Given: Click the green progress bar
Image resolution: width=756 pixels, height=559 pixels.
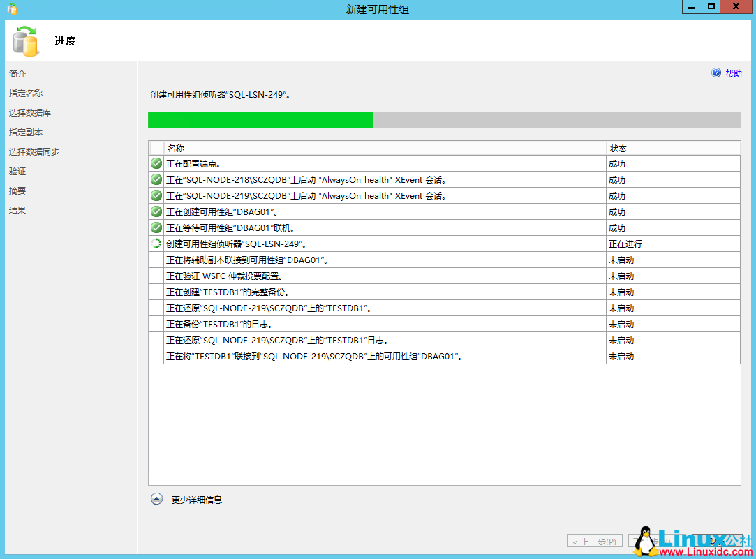Looking at the screenshot, I should [260, 119].
